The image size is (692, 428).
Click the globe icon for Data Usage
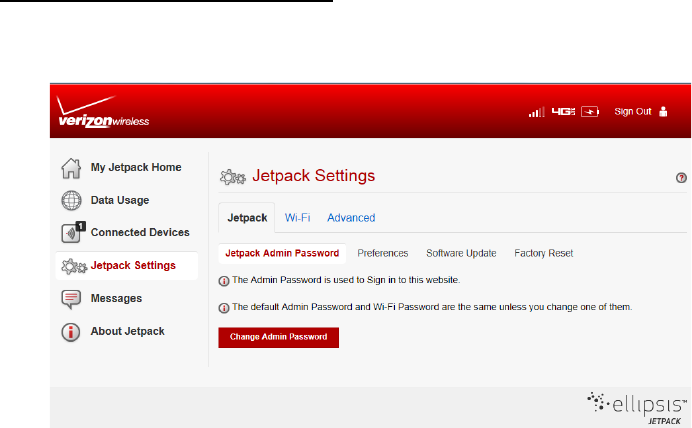pyautogui.click(x=71, y=200)
